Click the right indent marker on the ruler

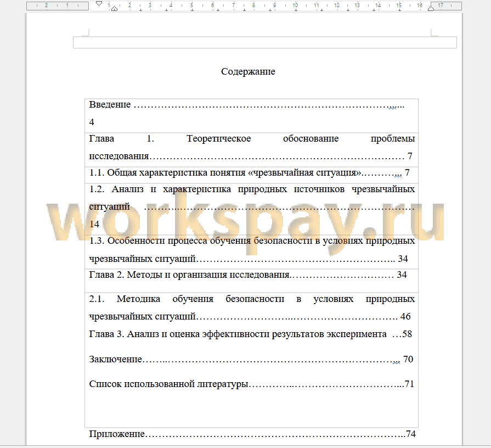click(x=431, y=8)
